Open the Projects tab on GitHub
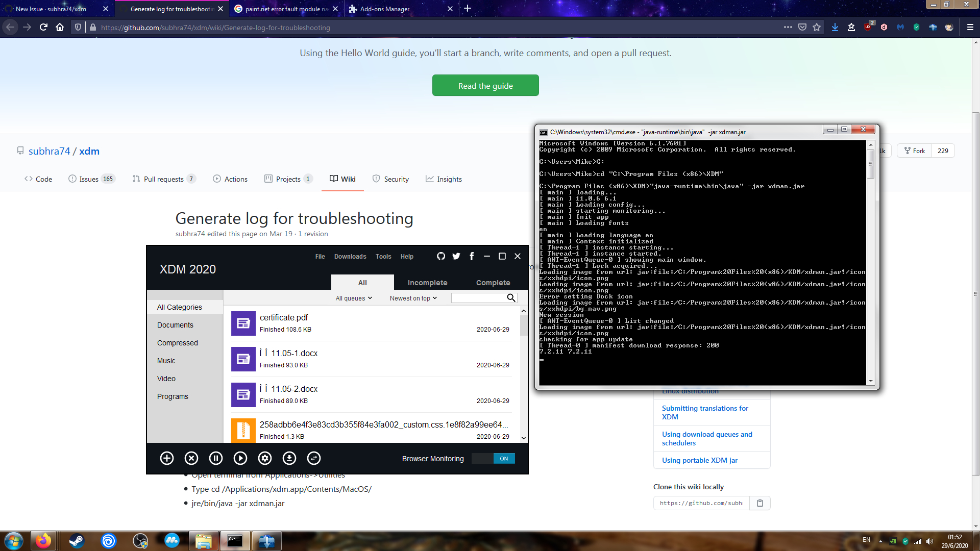This screenshot has width=980, height=551. click(288, 179)
